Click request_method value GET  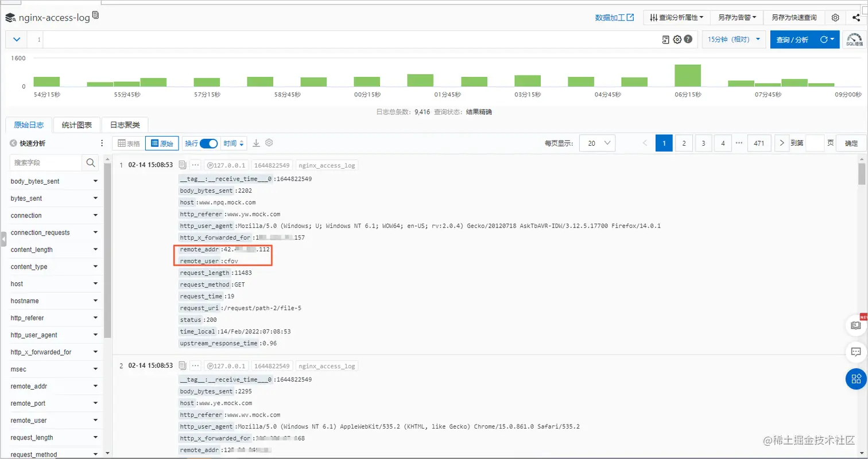coord(240,285)
